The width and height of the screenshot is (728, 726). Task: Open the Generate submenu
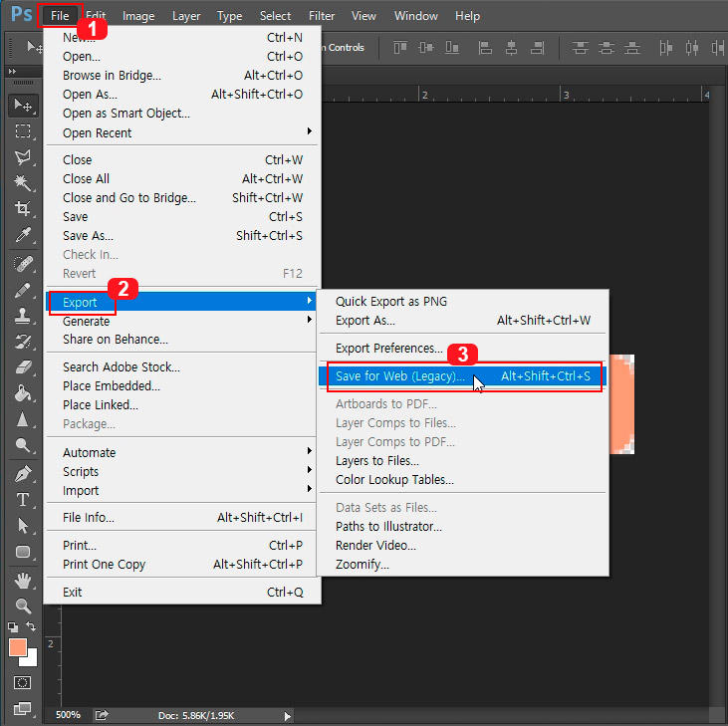tap(181, 321)
